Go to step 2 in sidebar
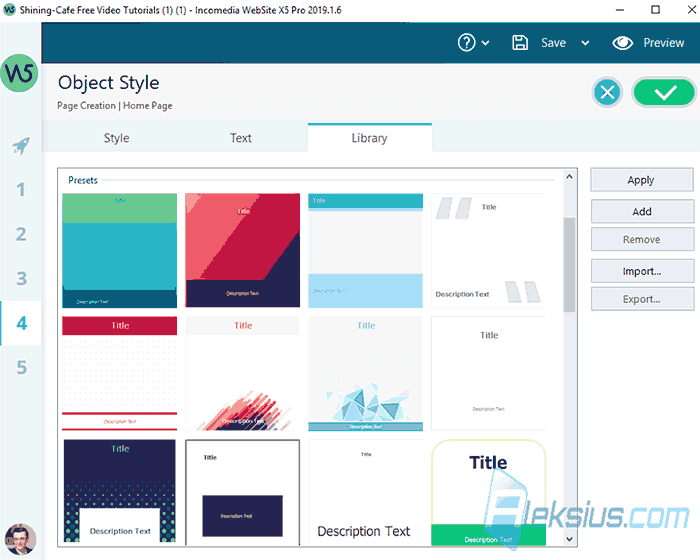Image resolution: width=700 pixels, height=560 pixels. tap(21, 234)
